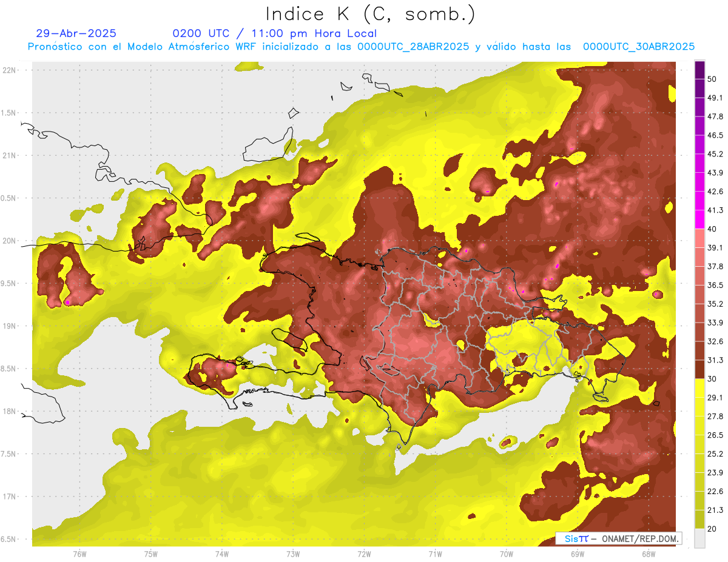Click the longitude label "69W"
728x562 pixels.
[578, 555]
